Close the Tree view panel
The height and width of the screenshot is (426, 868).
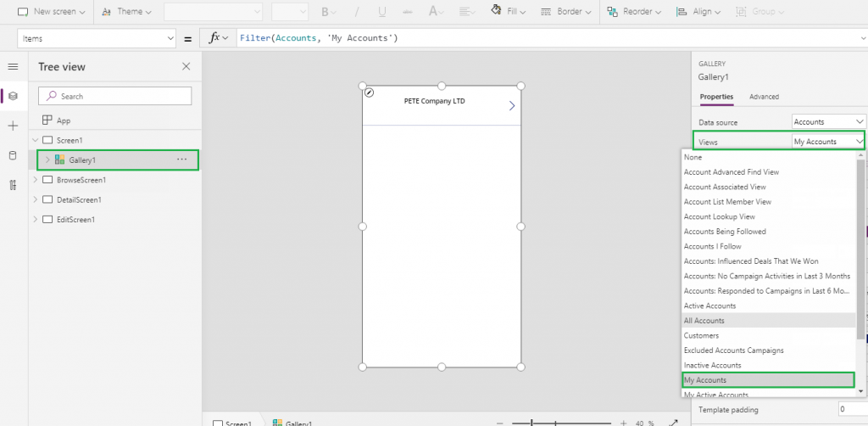tap(186, 67)
